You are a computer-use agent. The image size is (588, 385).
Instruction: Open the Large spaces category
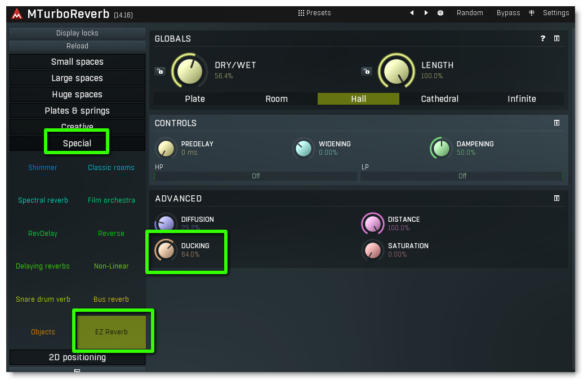[x=77, y=78]
